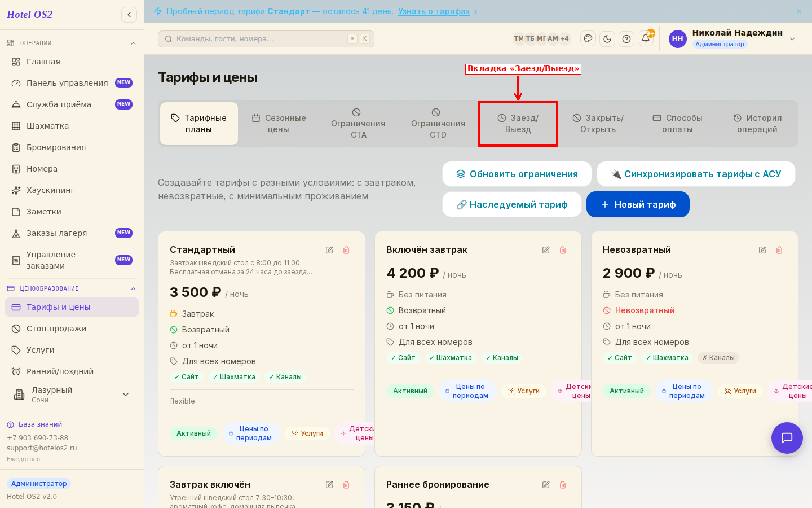Toggle Активный status on Стандартный card
This screenshot has height=508, width=812.
[x=193, y=433]
